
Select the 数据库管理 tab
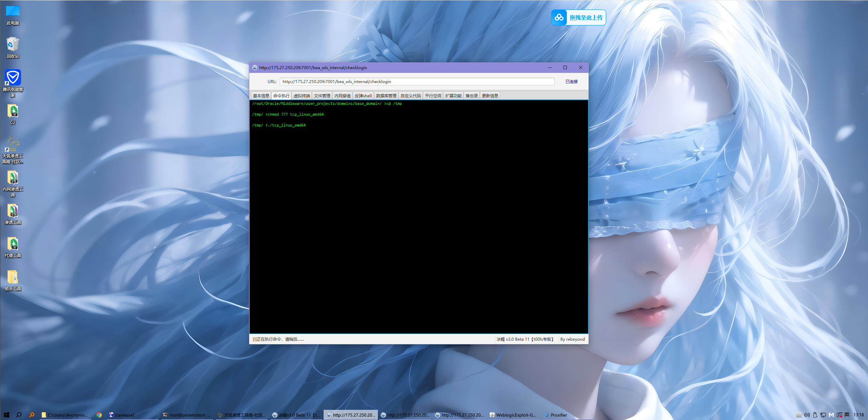click(x=386, y=96)
